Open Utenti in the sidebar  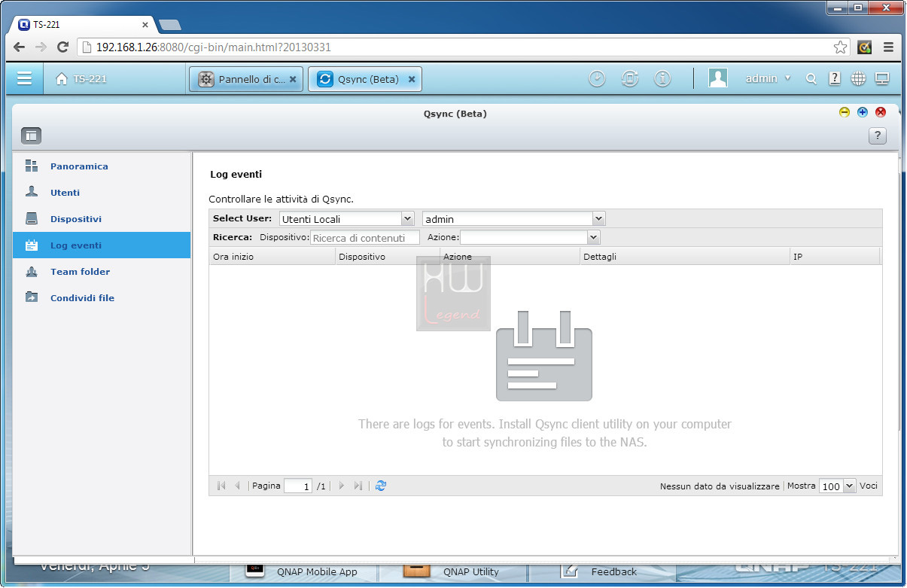(x=102, y=193)
